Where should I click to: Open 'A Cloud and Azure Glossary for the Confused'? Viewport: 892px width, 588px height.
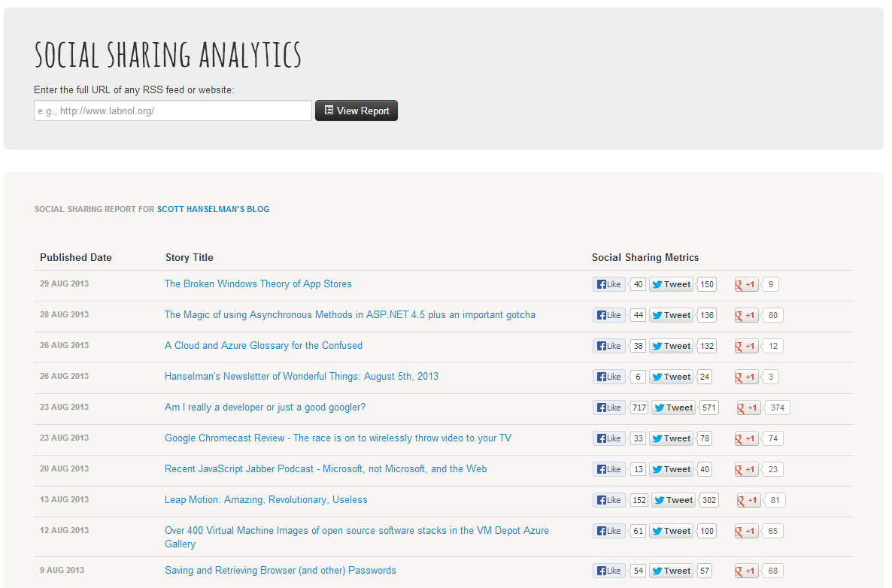(x=263, y=345)
